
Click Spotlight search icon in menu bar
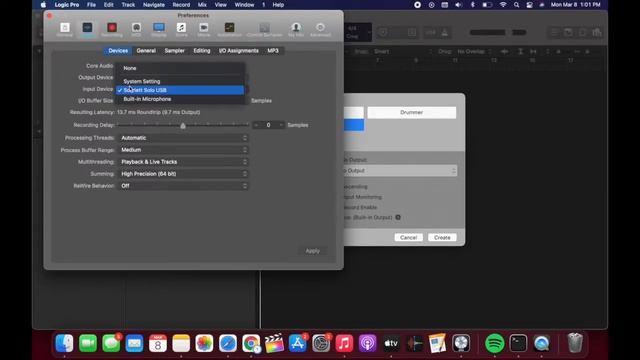tap(516, 5)
